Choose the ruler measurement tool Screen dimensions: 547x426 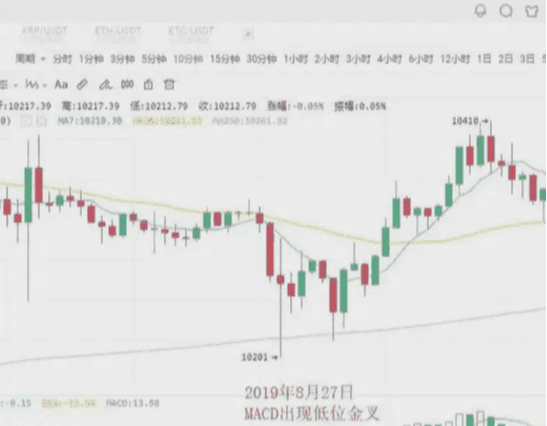pos(82,85)
